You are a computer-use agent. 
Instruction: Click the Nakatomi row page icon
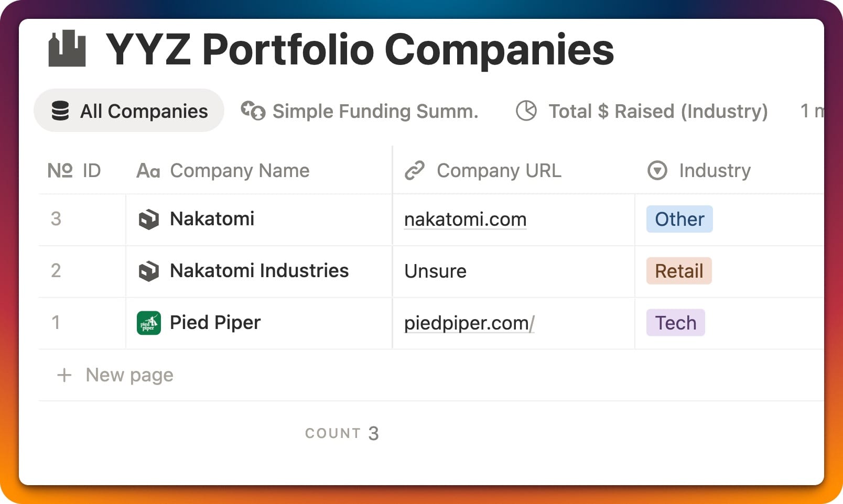coord(148,219)
